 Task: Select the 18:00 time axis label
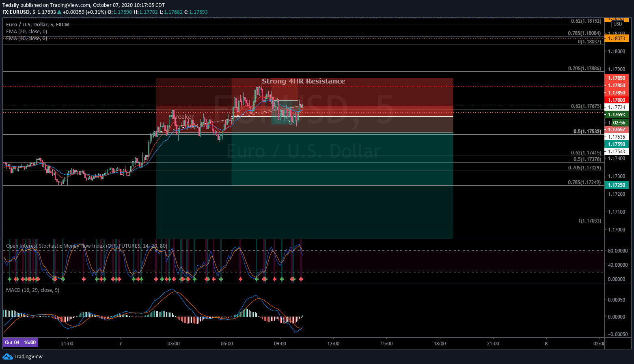pyautogui.click(x=440, y=344)
